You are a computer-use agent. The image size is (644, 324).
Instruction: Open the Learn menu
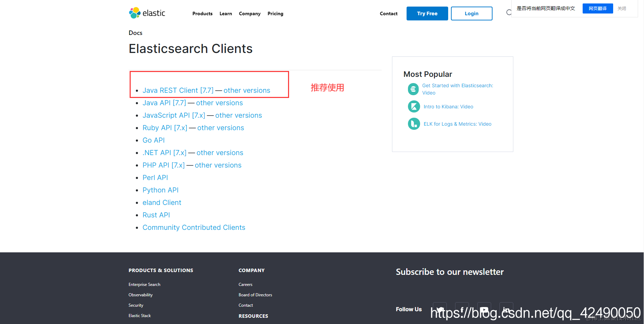click(226, 13)
